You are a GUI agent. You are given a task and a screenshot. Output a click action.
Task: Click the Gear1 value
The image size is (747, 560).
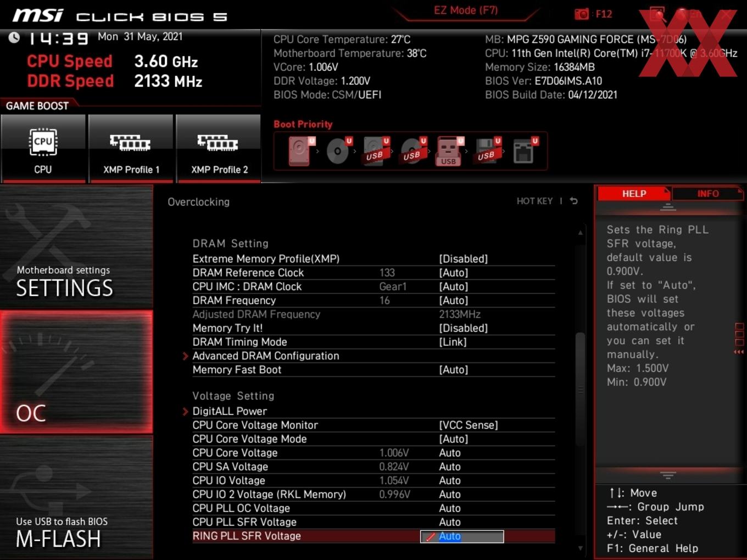(393, 287)
